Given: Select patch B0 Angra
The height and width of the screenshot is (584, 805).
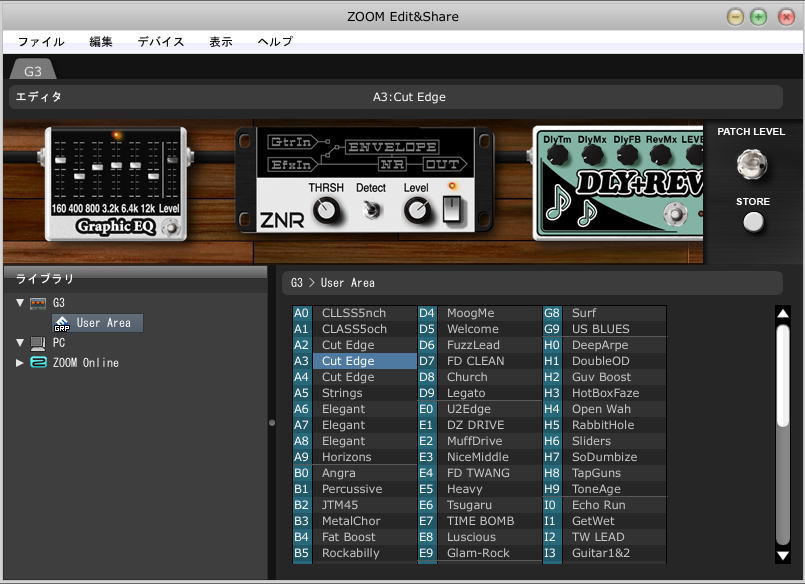Looking at the screenshot, I should tap(354, 473).
